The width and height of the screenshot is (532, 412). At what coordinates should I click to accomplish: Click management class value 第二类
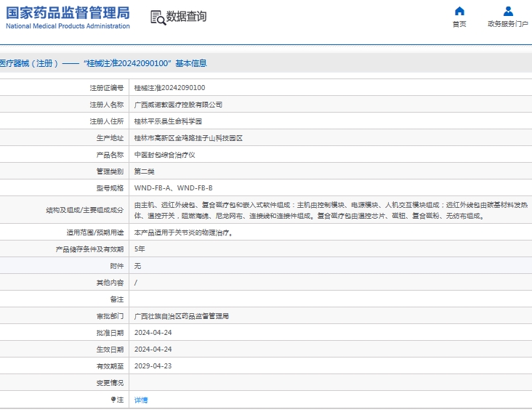(144, 171)
